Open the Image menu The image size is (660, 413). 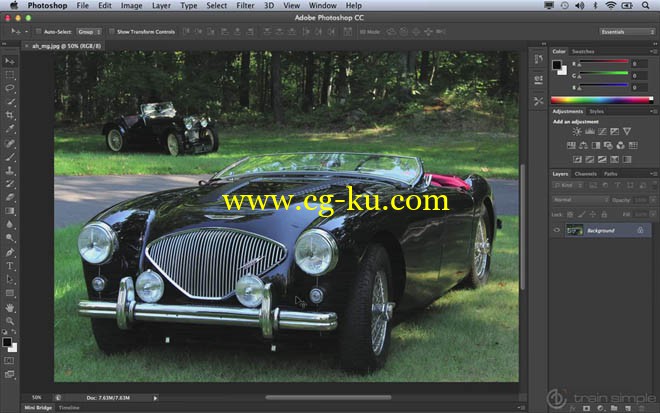click(131, 5)
